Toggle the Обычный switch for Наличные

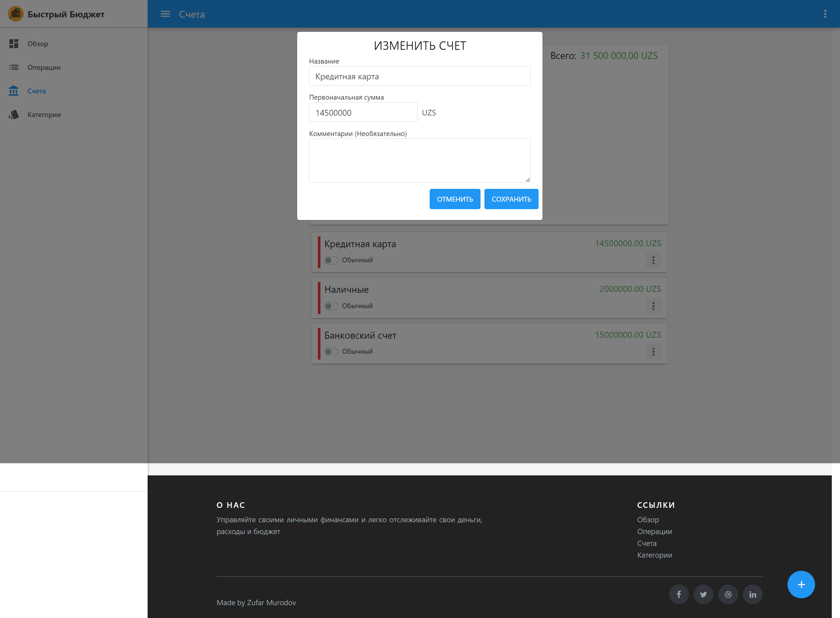coord(331,306)
